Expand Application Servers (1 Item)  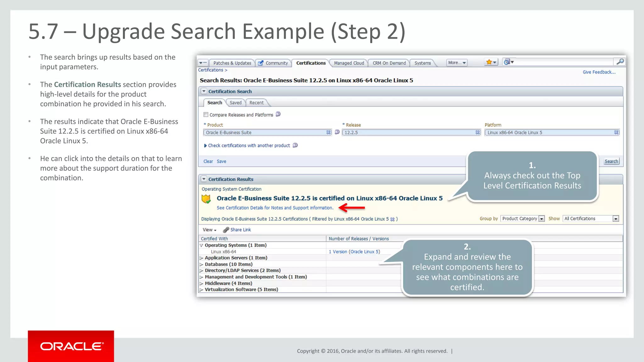tap(201, 258)
